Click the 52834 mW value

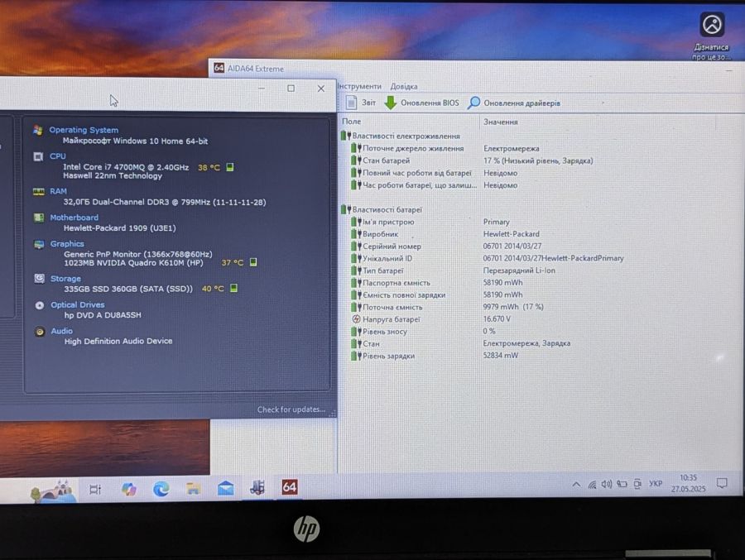[x=500, y=356]
